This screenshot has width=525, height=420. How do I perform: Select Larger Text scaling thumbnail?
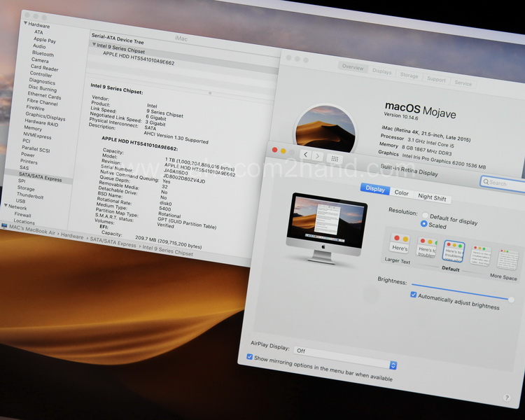pyautogui.click(x=399, y=244)
